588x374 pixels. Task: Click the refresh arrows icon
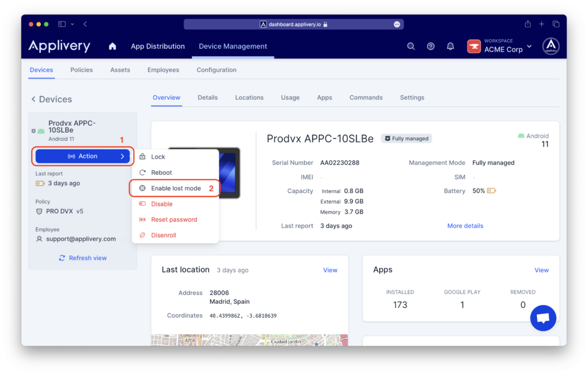[x=62, y=258]
